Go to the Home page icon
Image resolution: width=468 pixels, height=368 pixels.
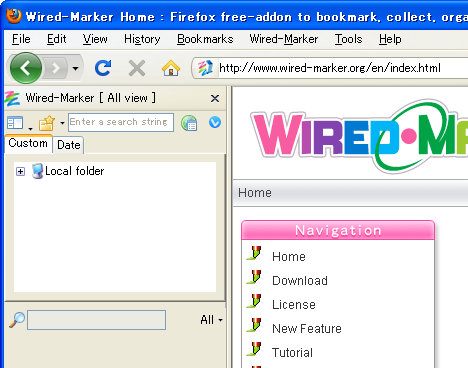tap(171, 68)
